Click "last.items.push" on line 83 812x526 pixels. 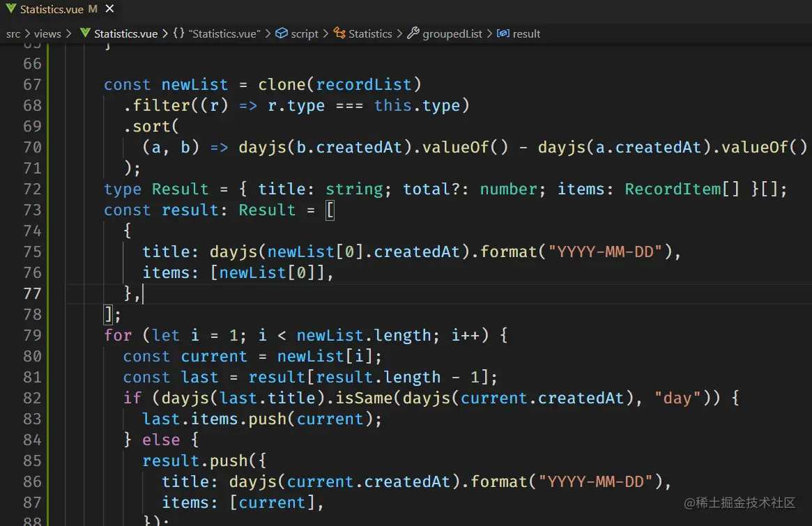click(214, 419)
